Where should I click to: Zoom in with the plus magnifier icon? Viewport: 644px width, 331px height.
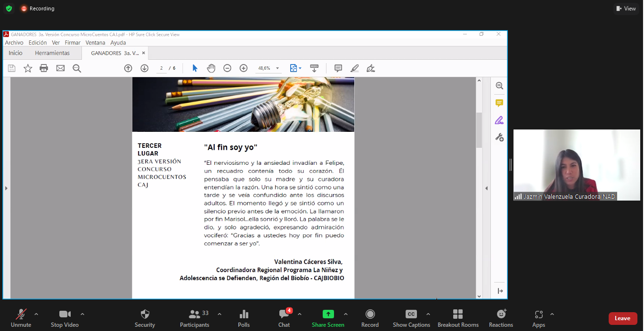244,68
